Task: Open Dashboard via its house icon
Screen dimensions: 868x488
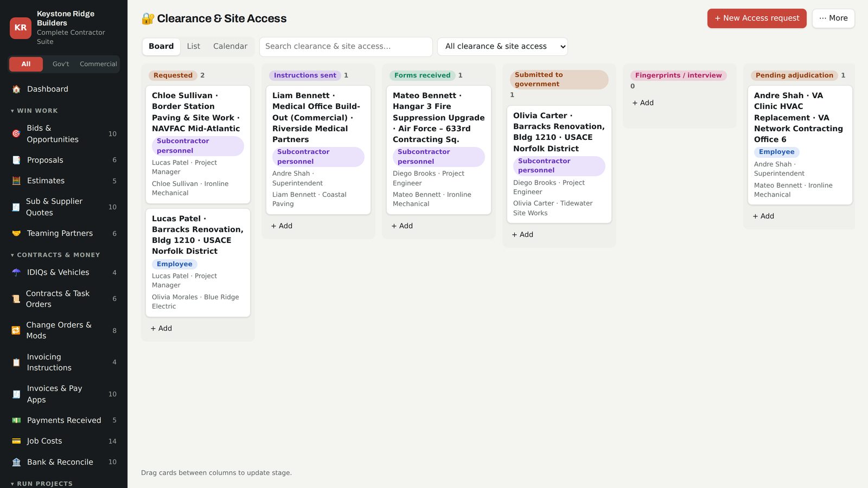Action: (x=16, y=89)
